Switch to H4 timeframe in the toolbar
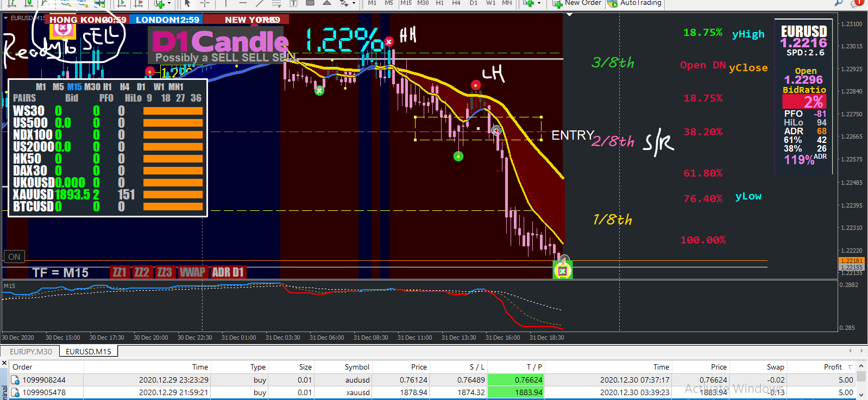This screenshot has height=400, width=868. (x=456, y=3)
